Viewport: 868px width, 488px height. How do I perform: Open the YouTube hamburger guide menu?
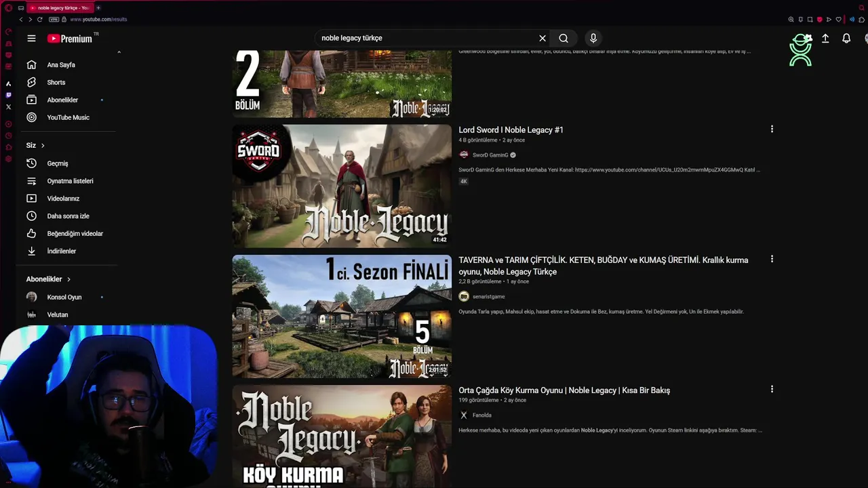31,39
